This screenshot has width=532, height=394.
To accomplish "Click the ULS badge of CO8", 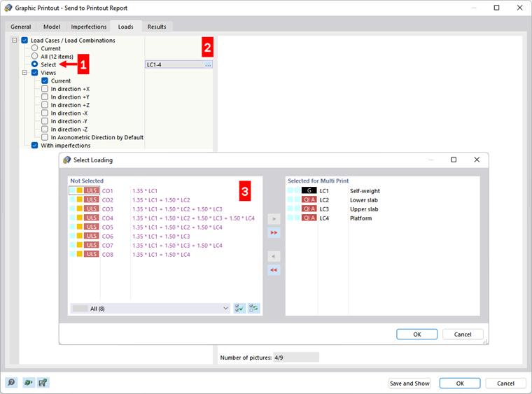I will pos(92,254).
